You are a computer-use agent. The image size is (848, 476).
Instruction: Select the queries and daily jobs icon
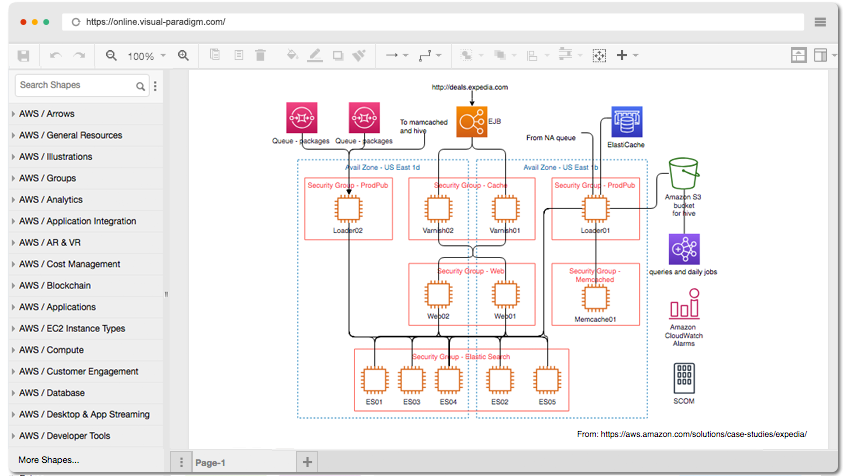click(x=684, y=249)
